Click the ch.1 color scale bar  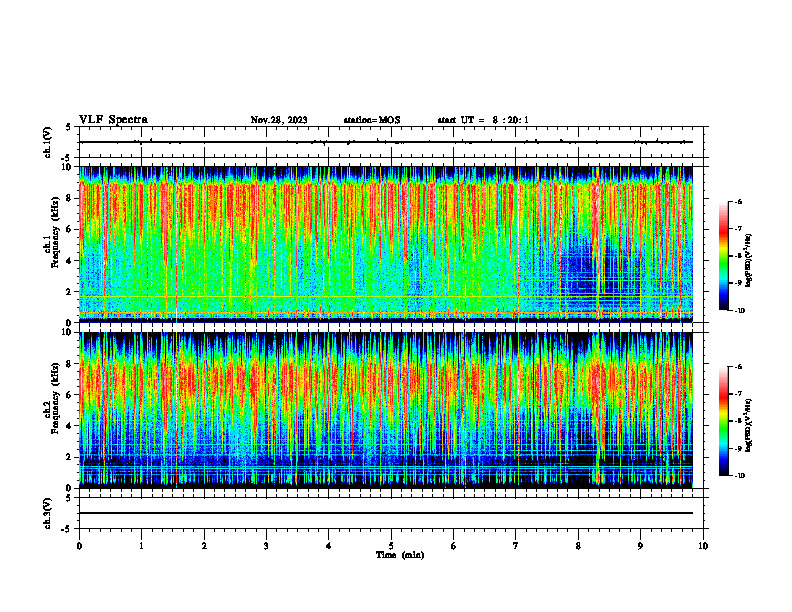[x=723, y=256]
